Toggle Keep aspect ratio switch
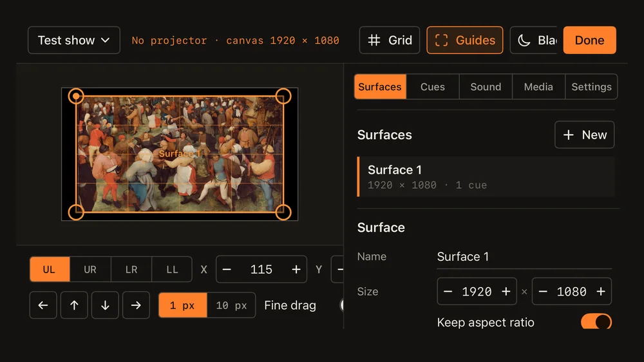This screenshot has width=644, height=362. [596, 321]
